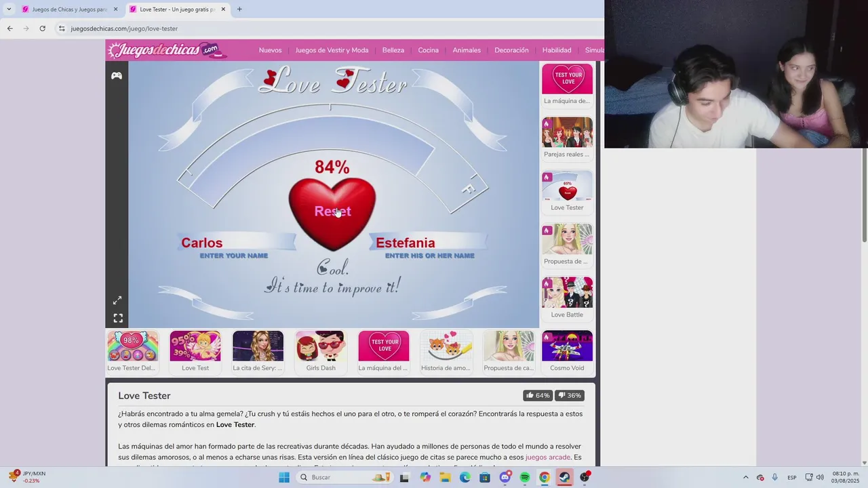The height and width of the screenshot is (488, 868).
Task: Open the Animales menu
Action: 467,50
